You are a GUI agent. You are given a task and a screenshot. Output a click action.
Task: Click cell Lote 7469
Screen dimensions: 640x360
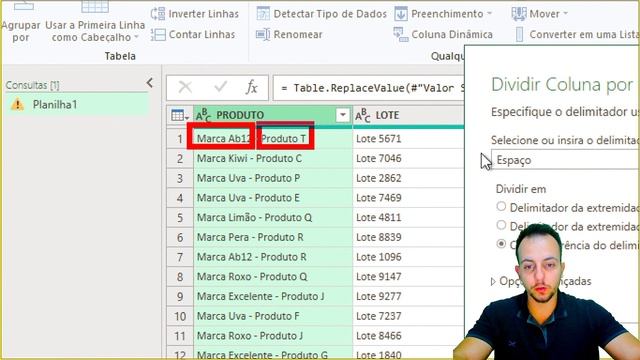pyautogui.click(x=408, y=198)
